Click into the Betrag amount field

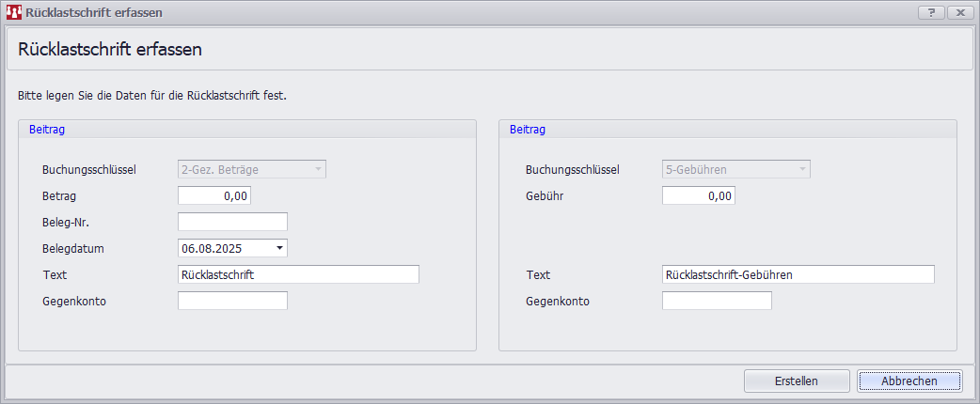point(214,195)
